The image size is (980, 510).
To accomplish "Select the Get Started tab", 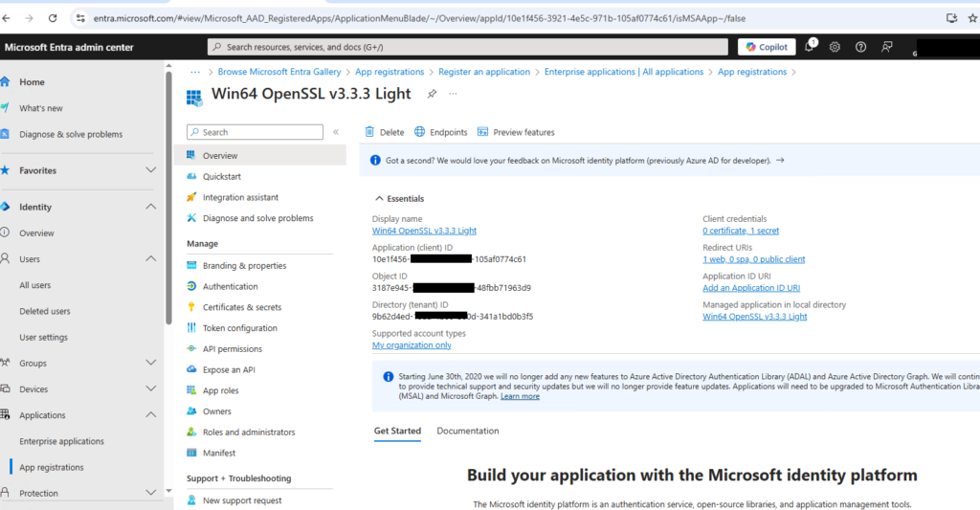I will pyautogui.click(x=397, y=431).
